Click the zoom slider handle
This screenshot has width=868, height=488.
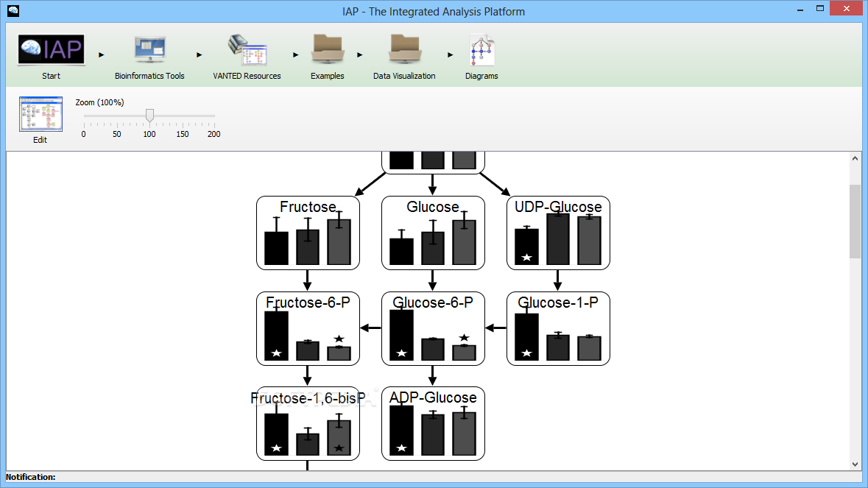pyautogui.click(x=149, y=115)
